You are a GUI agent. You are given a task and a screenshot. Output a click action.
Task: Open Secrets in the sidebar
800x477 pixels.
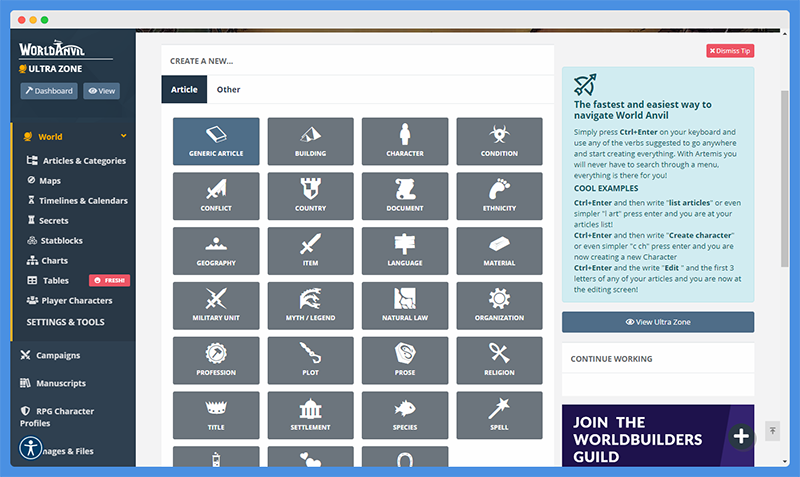[47, 220]
